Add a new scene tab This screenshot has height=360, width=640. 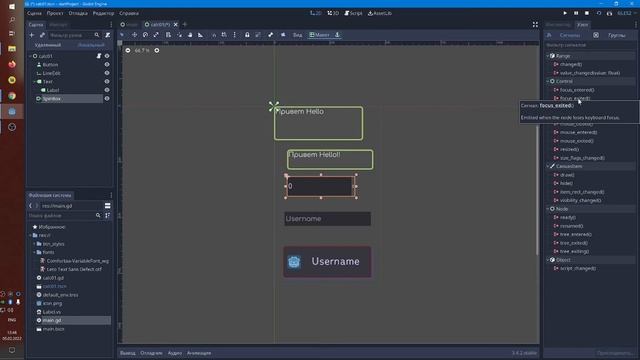tap(184, 24)
